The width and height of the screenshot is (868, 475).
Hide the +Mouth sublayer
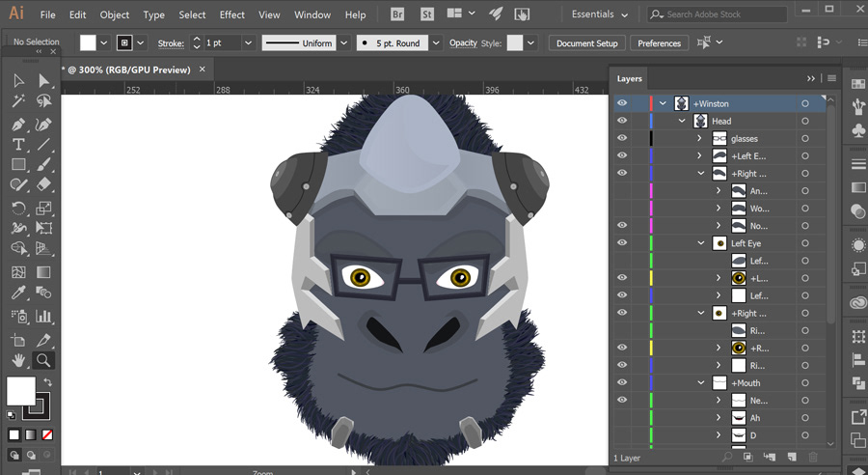(x=622, y=382)
